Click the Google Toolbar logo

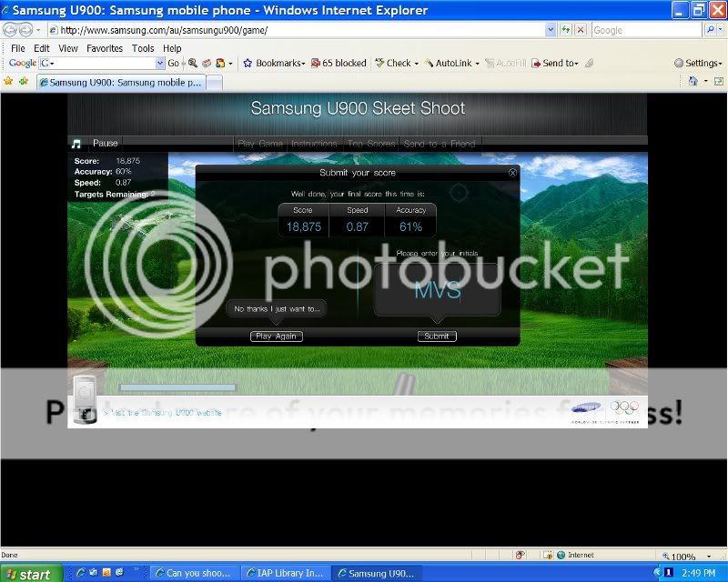pyautogui.click(x=22, y=63)
